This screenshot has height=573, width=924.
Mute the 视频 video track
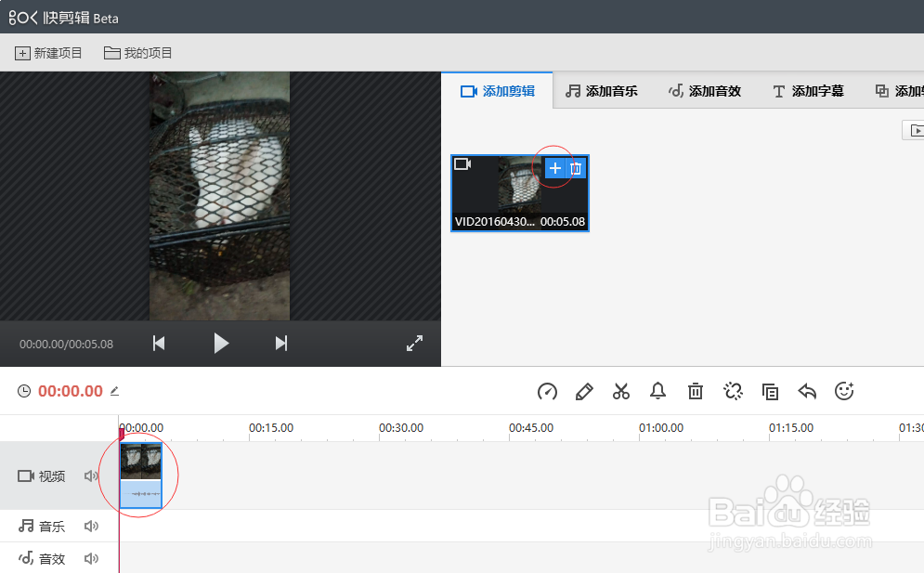click(90, 475)
